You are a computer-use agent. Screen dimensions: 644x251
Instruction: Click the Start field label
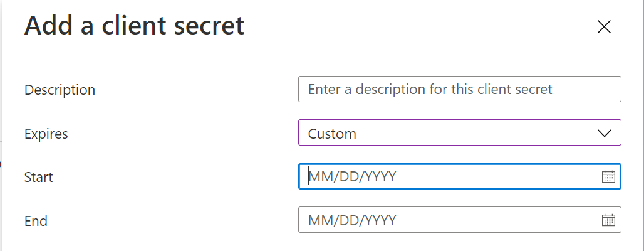point(38,178)
